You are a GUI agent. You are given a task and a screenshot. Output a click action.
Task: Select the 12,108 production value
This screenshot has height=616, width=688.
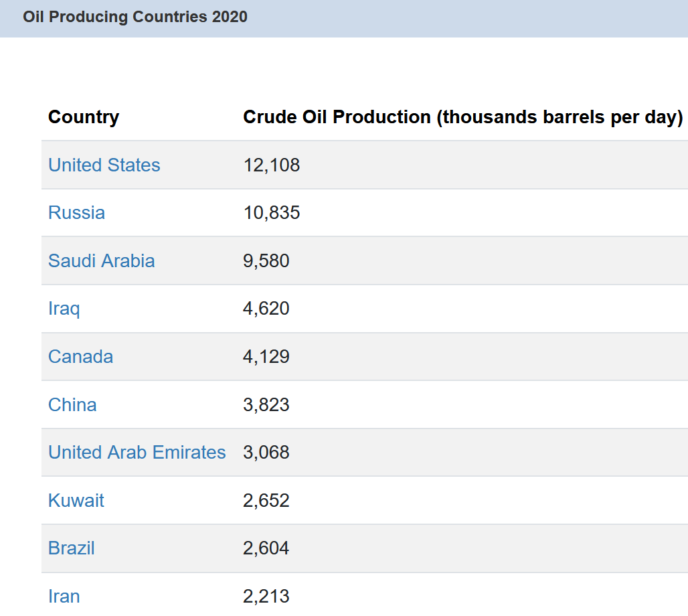(272, 165)
